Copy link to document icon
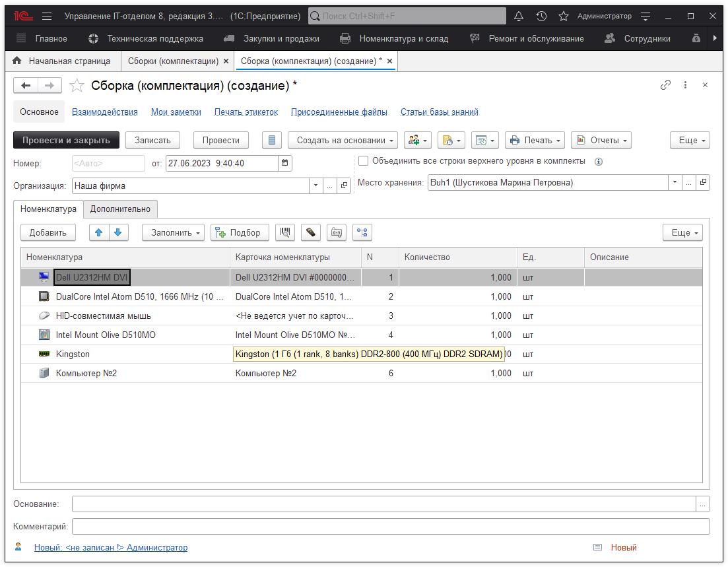The height and width of the screenshot is (567, 728). click(x=665, y=85)
